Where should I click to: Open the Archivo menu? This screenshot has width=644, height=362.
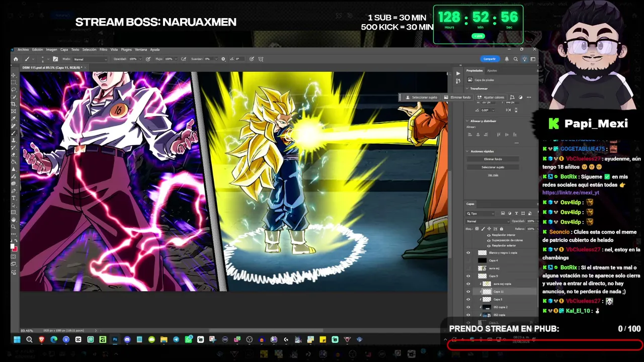coord(23,50)
